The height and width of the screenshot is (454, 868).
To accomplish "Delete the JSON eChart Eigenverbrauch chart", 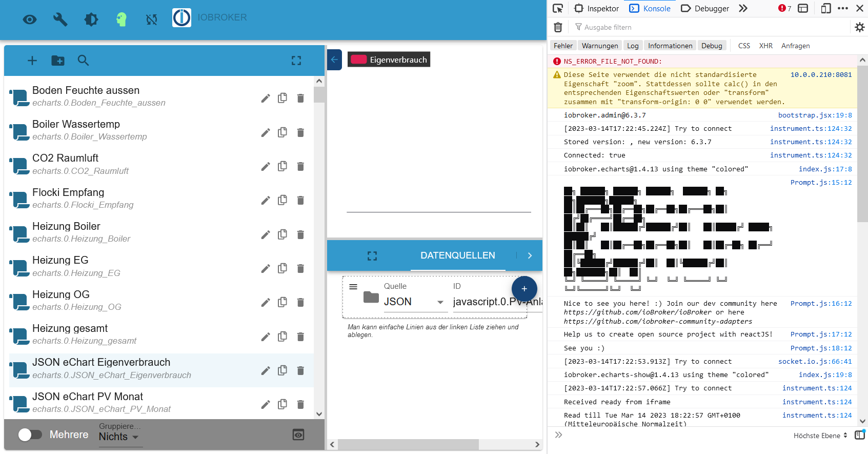I will (x=300, y=370).
